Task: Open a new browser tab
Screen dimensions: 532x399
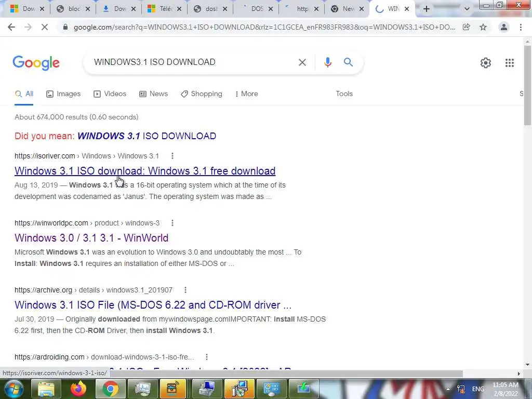Action: click(427, 9)
